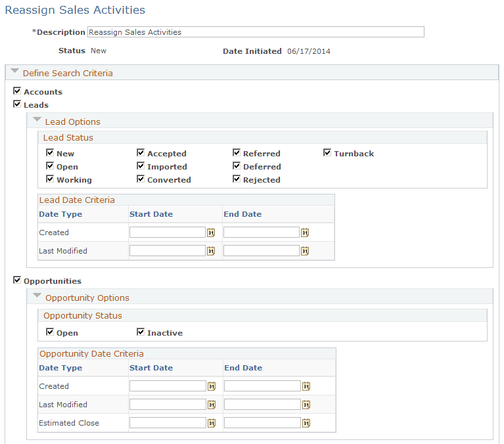Toggle the Inactive opportunity status checkbox
This screenshot has width=504, height=444.
pyautogui.click(x=141, y=332)
